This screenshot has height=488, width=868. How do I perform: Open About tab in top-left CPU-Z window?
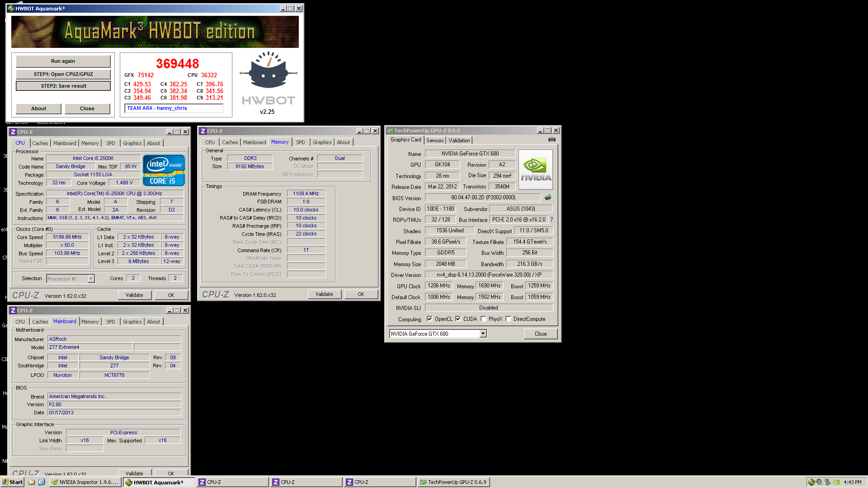point(154,143)
